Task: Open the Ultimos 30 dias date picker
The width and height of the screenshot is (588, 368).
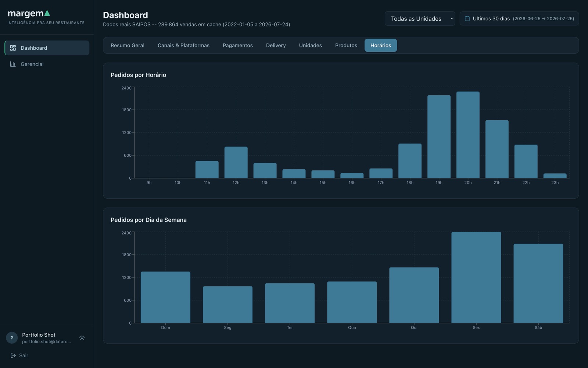Action: point(519,18)
